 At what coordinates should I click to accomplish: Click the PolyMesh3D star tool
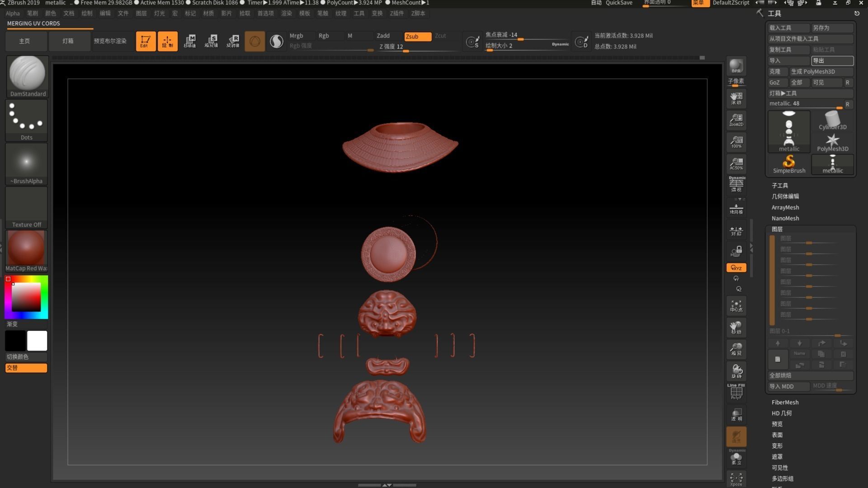pos(832,142)
